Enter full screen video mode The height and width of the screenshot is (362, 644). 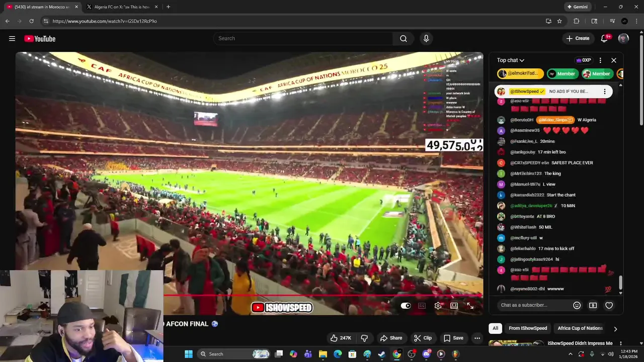[x=470, y=306]
